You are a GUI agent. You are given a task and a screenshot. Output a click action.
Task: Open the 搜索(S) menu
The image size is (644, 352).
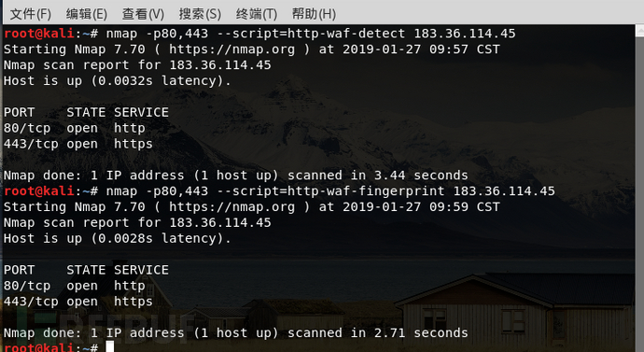pyautogui.click(x=200, y=14)
